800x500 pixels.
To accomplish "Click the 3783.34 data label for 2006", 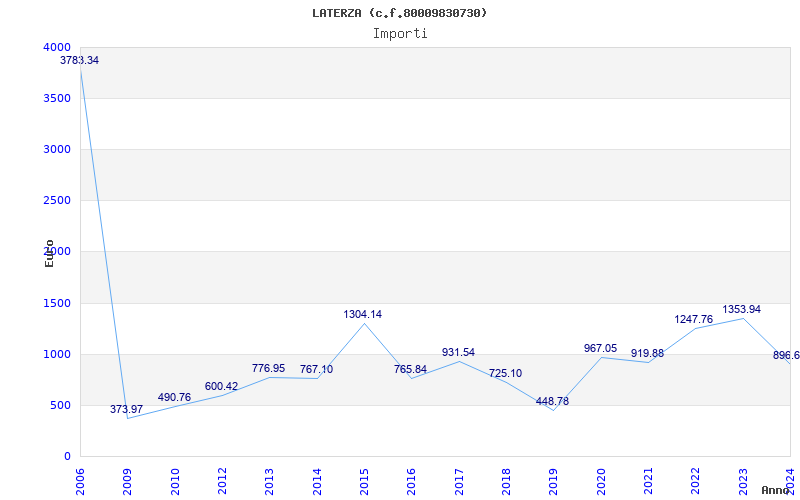I will 79,60.
